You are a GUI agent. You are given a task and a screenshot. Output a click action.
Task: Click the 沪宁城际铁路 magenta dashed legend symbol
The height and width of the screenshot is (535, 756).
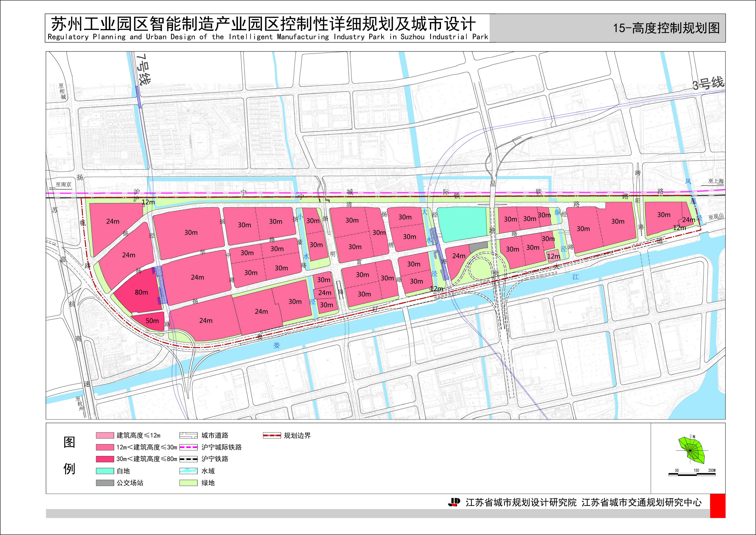188,447
